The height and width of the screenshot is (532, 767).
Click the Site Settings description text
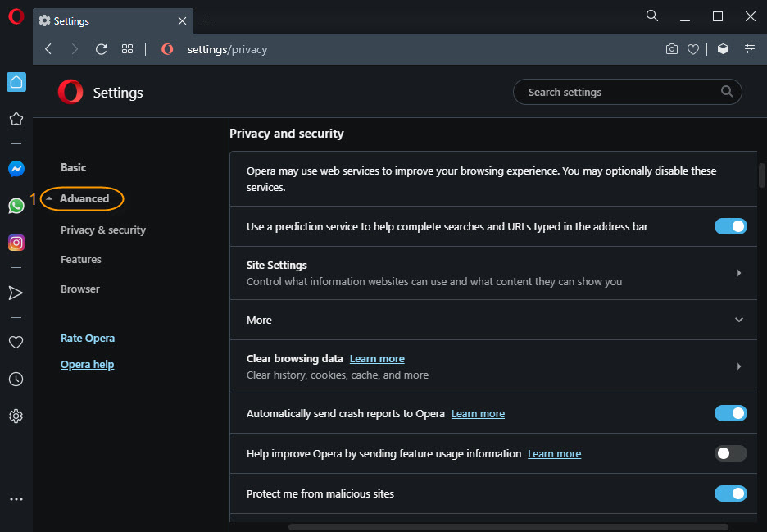click(433, 281)
